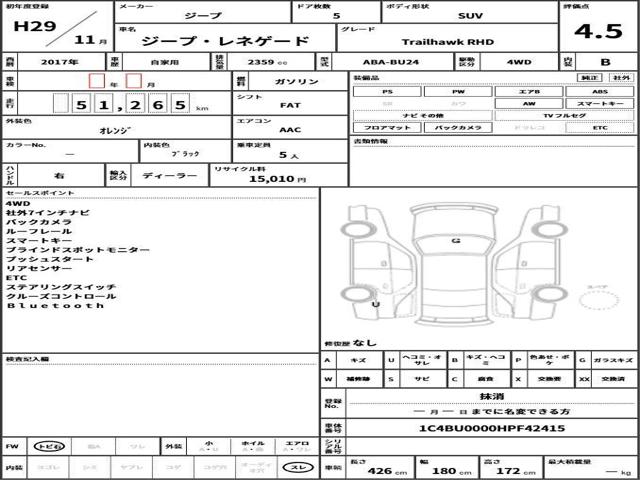Click the 社外 legend label
The height and width of the screenshot is (480, 640).
pos(621,78)
